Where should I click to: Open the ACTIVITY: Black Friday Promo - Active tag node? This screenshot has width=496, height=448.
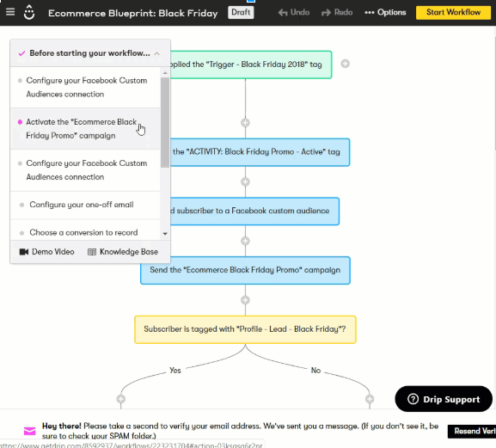(x=260, y=152)
